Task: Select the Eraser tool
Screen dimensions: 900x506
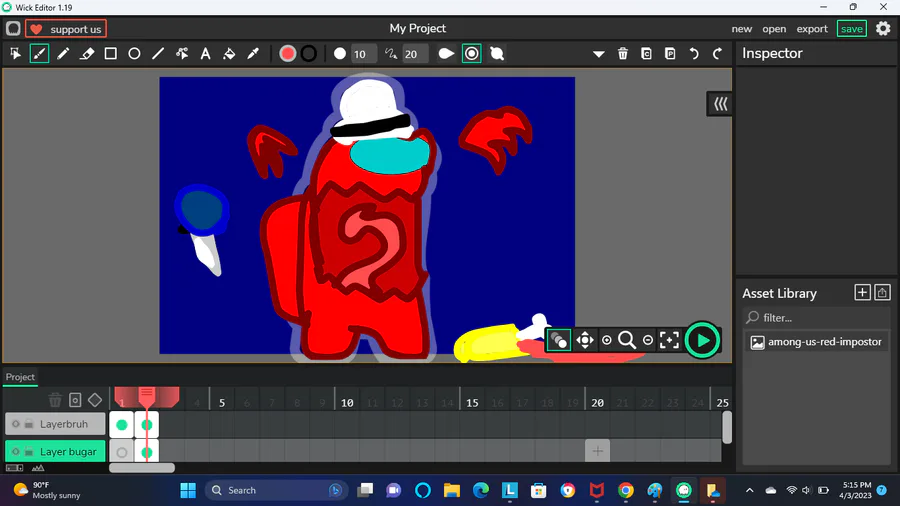Action: tap(87, 54)
